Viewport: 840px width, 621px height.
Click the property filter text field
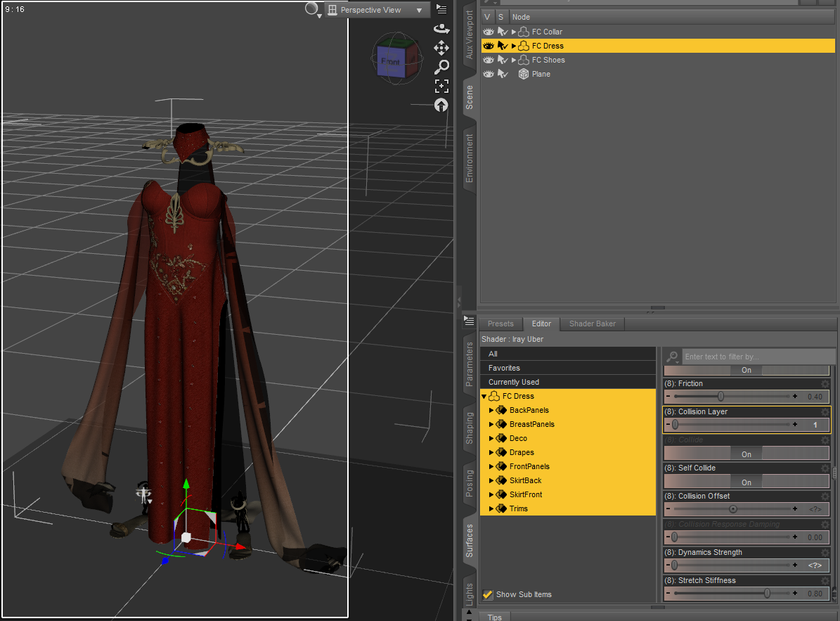pos(758,357)
